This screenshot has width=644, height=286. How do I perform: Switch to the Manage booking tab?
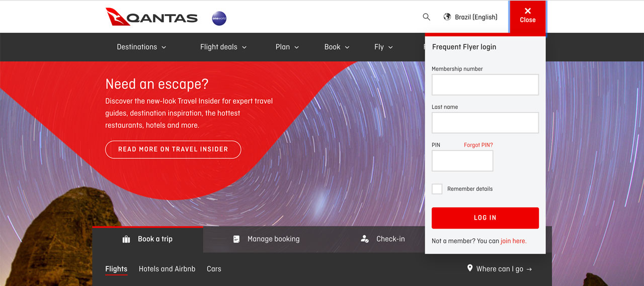click(266, 239)
